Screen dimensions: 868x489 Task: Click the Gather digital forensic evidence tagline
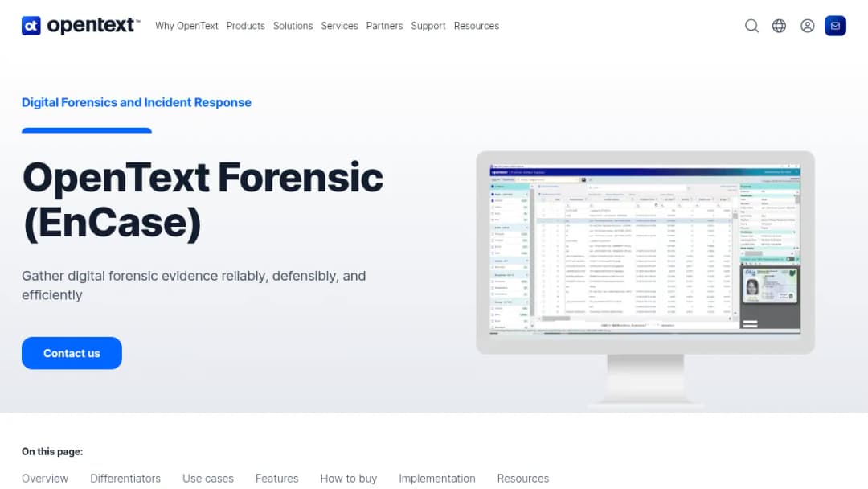click(194, 286)
